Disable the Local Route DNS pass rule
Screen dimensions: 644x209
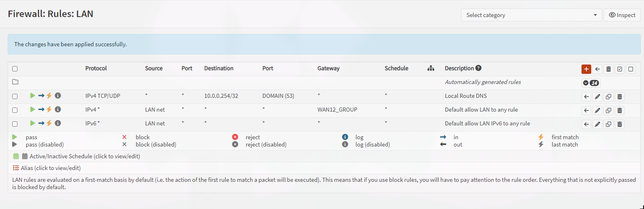[32, 96]
